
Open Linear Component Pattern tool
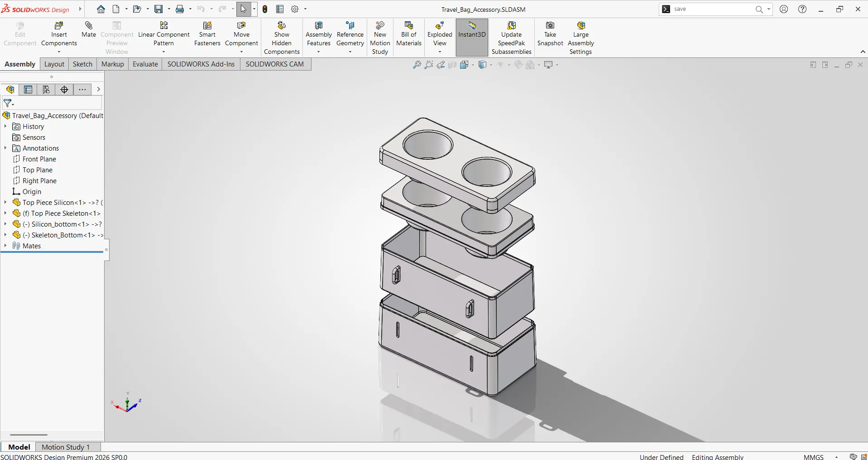(x=163, y=34)
